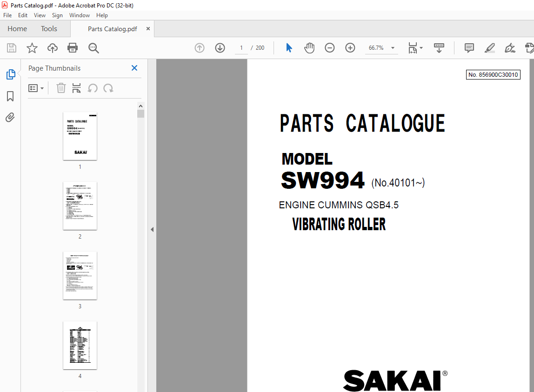The width and height of the screenshot is (534, 392).
Task: Click the 'SW994' model text
Action: pyautogui.click(x=322, y=180)
